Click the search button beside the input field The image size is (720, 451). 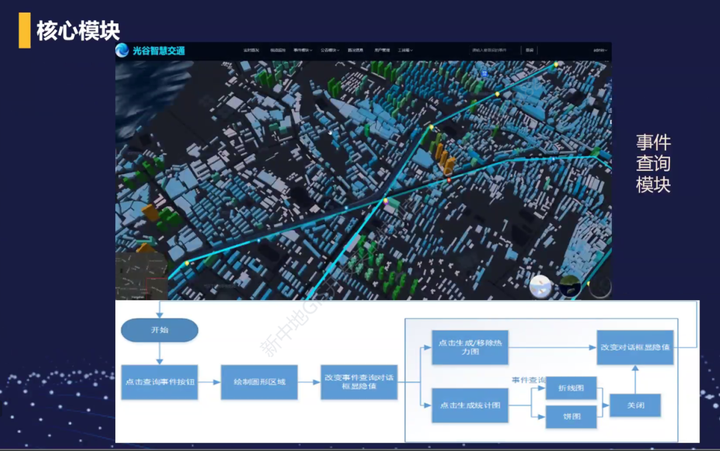point(529,50)
